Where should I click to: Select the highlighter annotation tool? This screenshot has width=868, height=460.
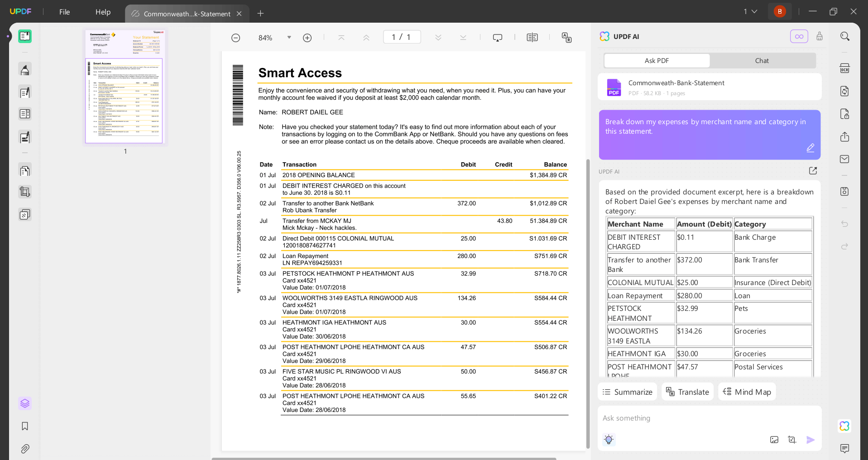25,69
